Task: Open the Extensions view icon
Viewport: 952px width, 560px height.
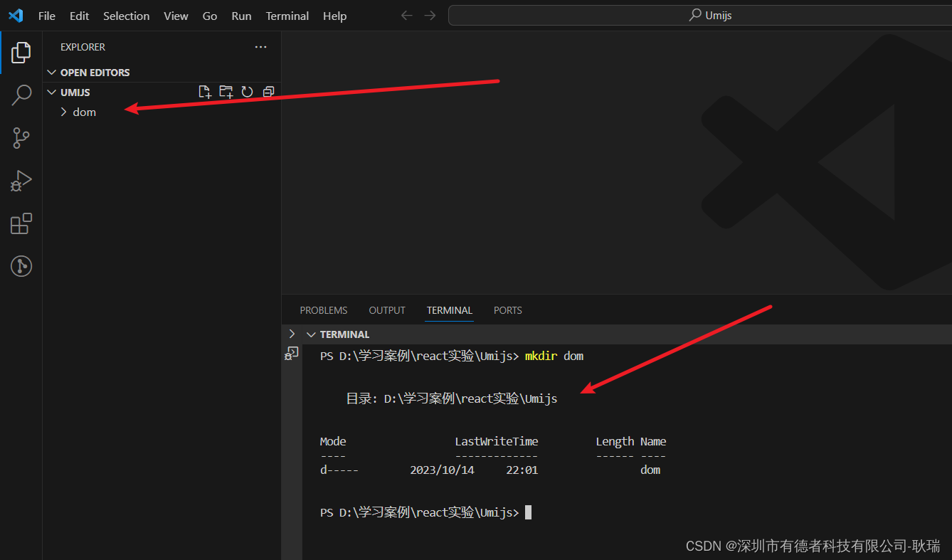Action: [21, 223]
